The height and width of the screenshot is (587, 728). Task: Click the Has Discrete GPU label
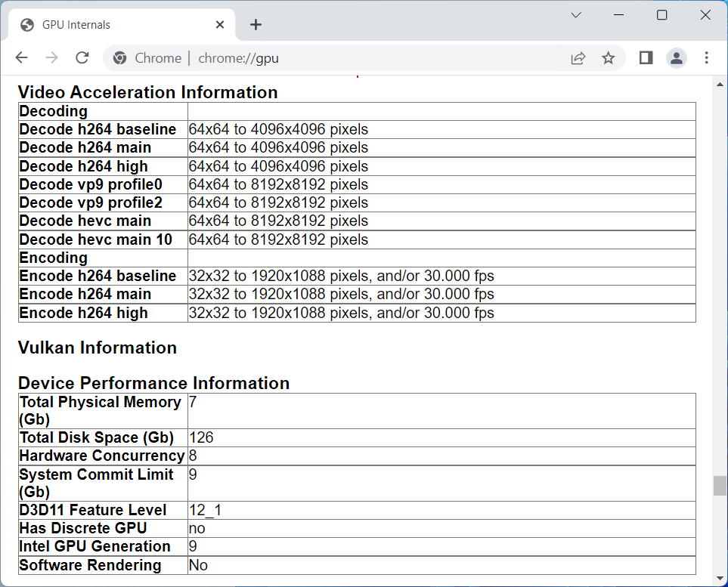click(83, 529)
